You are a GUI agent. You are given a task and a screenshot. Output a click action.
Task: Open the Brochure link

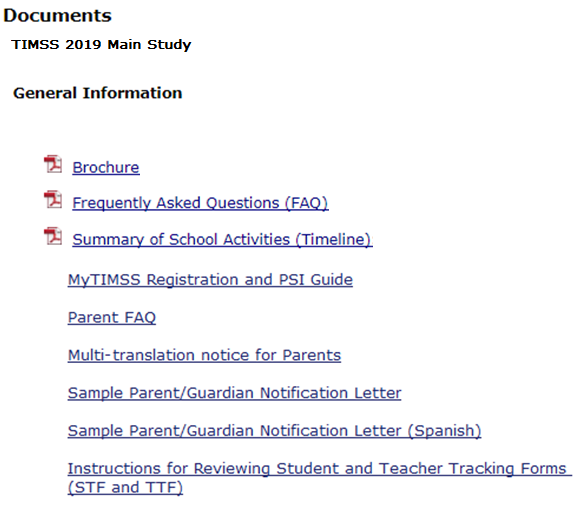point(106,167)
